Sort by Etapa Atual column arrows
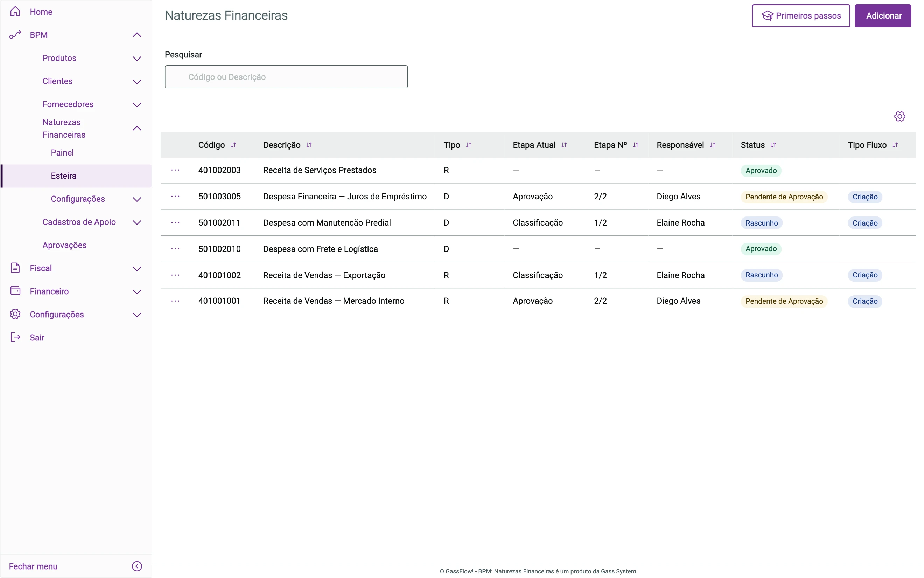 [x=564, y=145]
